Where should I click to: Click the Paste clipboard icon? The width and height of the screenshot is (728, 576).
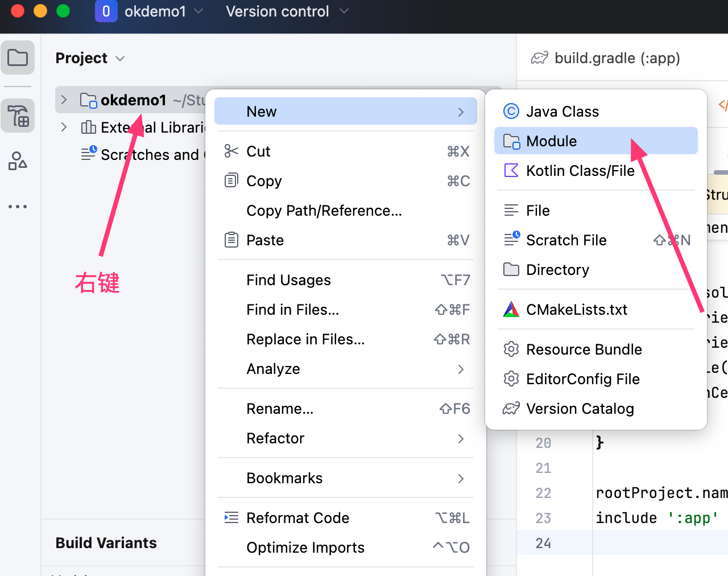(231, 240)
